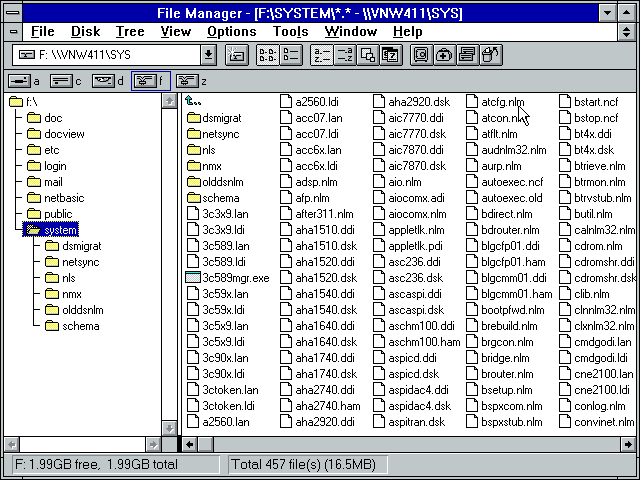Select the autoexec.ncf file
Viewport: 640px width, 480px height.
point(504,182)
